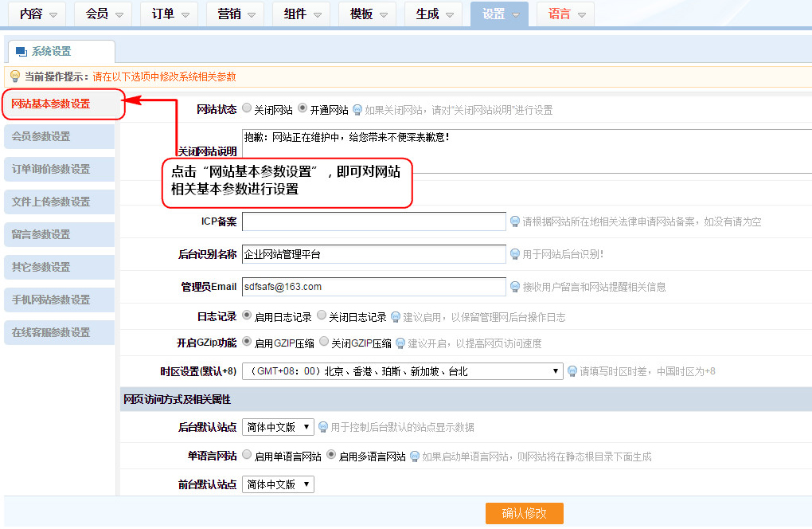Click the hint bulb beside 管理员Email field

click(x=515, y=287)
